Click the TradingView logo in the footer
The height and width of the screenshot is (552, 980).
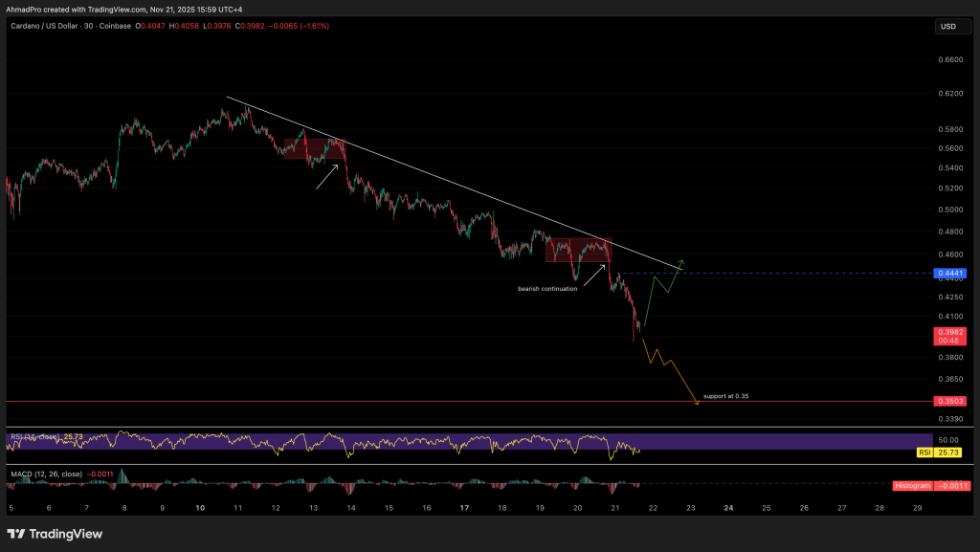(x=55, y=534)
